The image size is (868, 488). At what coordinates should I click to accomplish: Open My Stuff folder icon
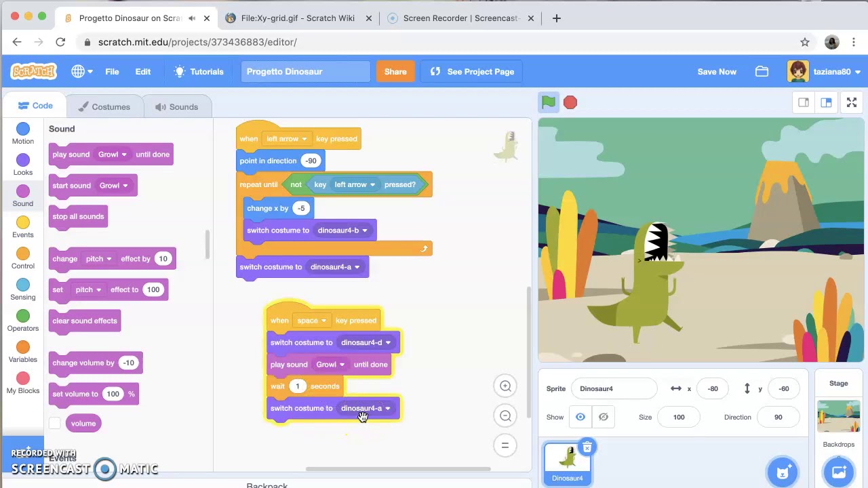tap(762, 72)
